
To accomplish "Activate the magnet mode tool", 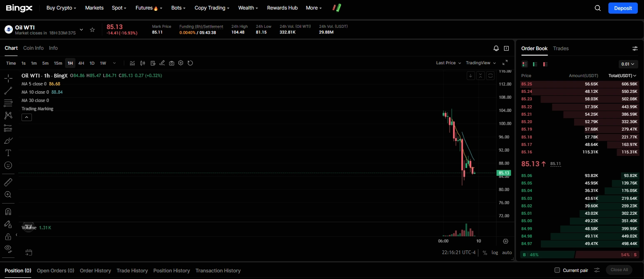I will tap(8, 211).
